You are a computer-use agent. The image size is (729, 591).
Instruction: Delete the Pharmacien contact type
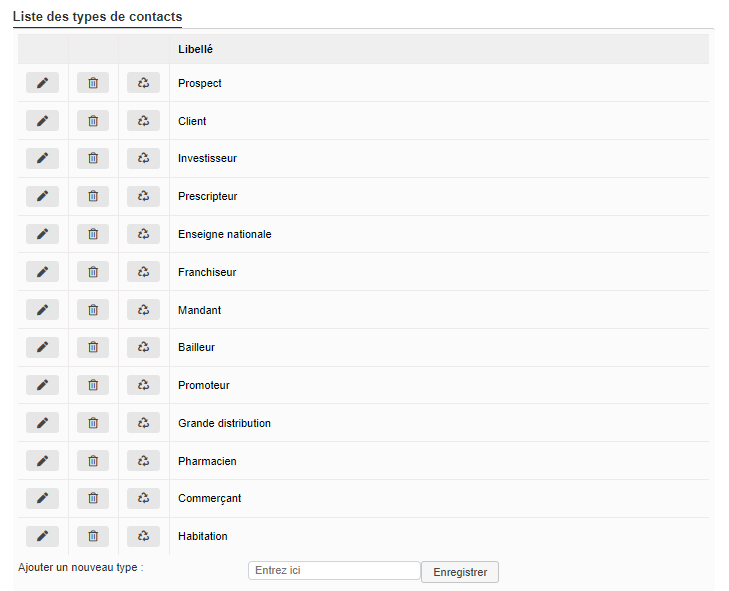(x=93, y=461)
